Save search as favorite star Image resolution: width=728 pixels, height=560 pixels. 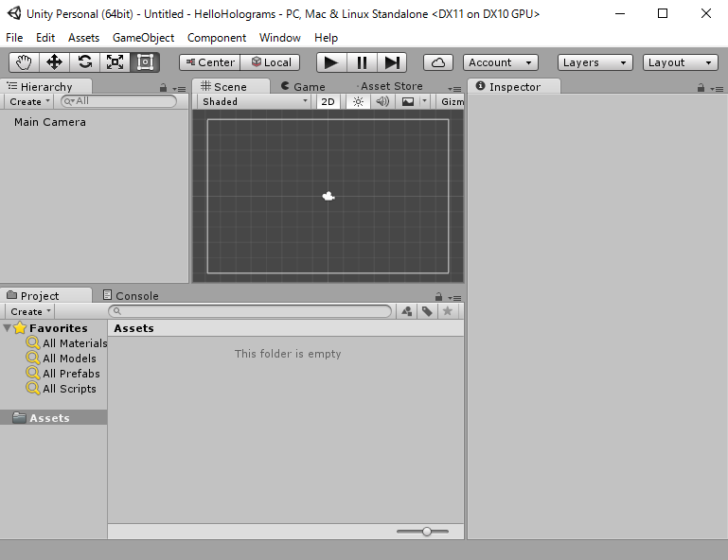448,311
